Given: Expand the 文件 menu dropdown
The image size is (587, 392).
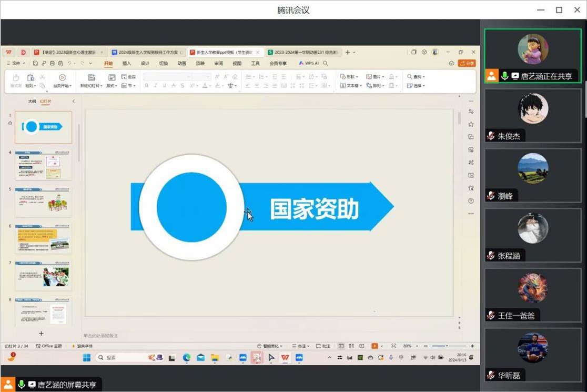Looking at the screenshot, I should point(16,63).
